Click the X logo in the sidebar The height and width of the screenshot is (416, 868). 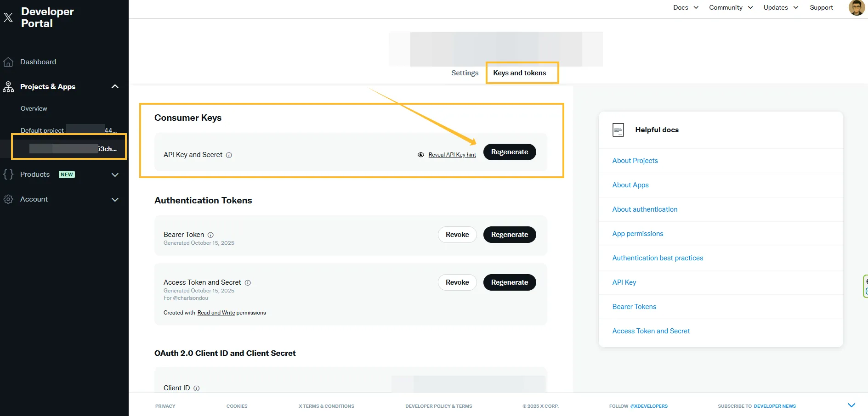(x=8, y=17)
